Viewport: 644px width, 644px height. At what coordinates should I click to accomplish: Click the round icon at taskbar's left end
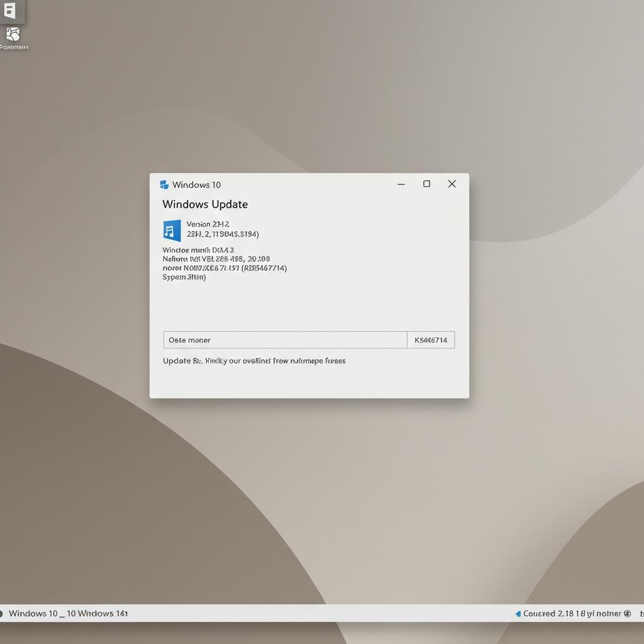(x=1, y=614)
